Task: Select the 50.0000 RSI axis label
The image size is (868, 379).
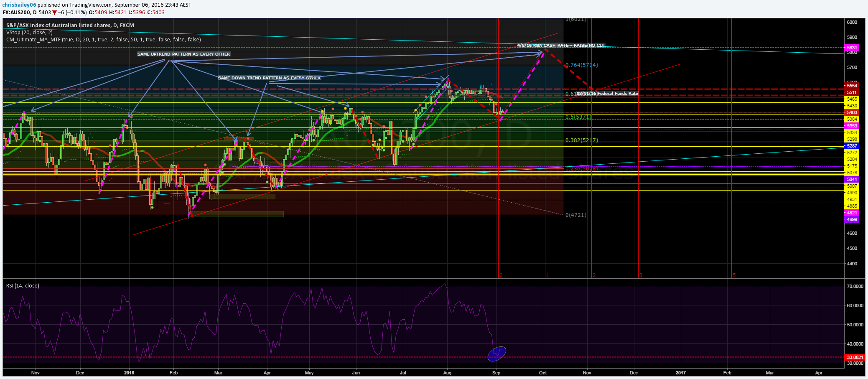Action: coord(855,325)
